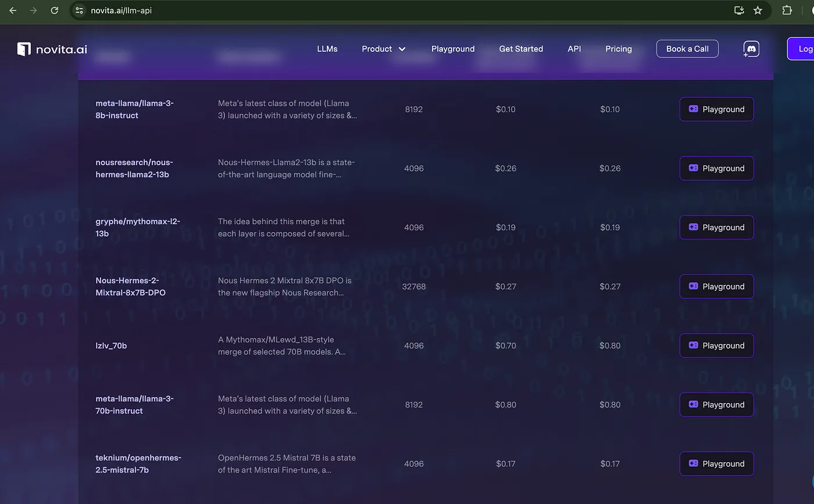
Task: Expand the Product dropdown menu
Action: tap(383, 49)
